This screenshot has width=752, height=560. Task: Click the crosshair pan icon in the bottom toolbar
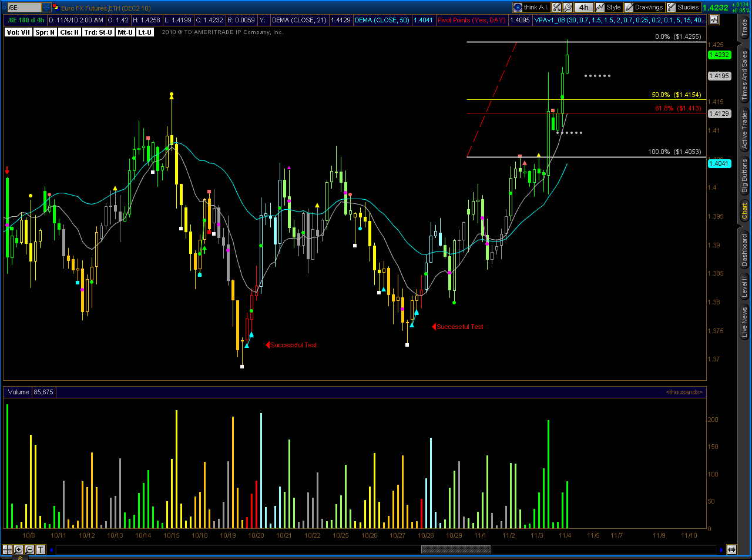(7, 549)
